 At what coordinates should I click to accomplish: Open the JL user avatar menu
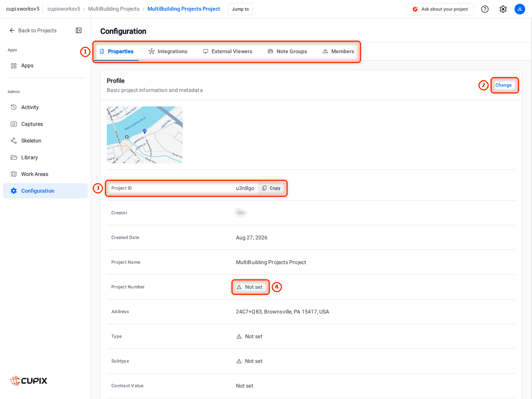click(x=520, y=9)
